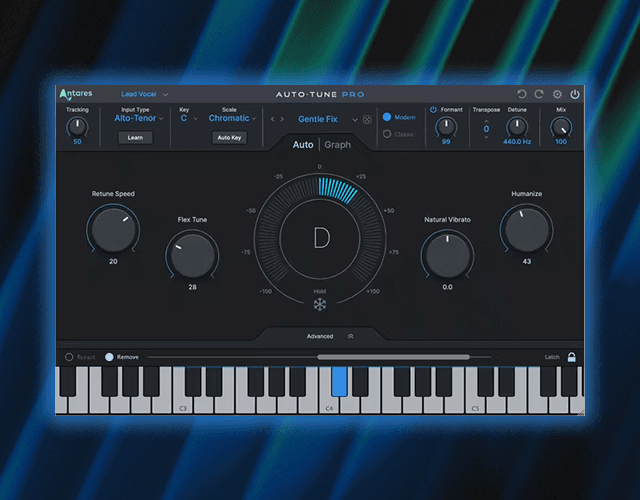Click the keyboard range scrollbar slider

(393, 356)
